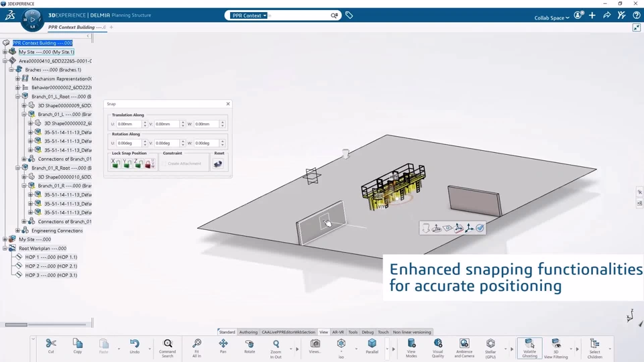
Task: Click the search input field
Action: pyautogui.click(x=299, y=15)
